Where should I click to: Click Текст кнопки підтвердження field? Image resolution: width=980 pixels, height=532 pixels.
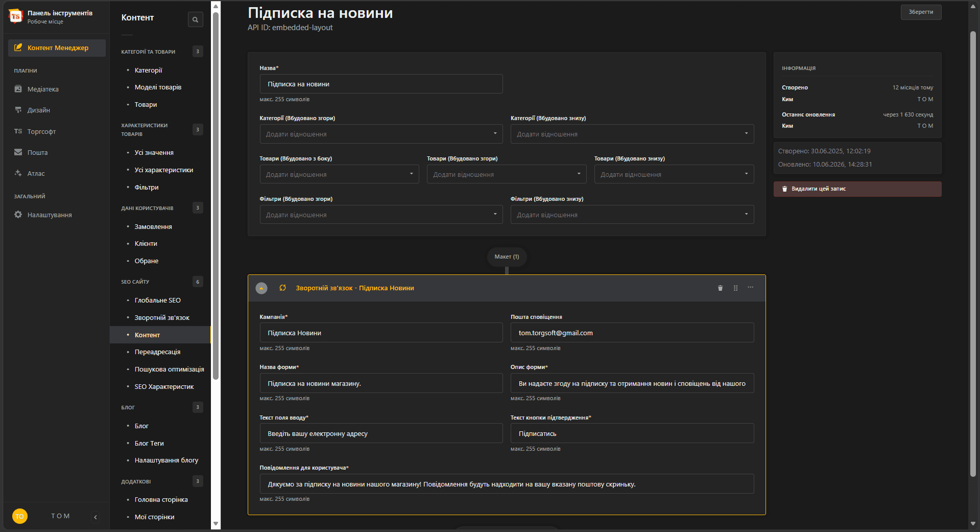(632, 433)
